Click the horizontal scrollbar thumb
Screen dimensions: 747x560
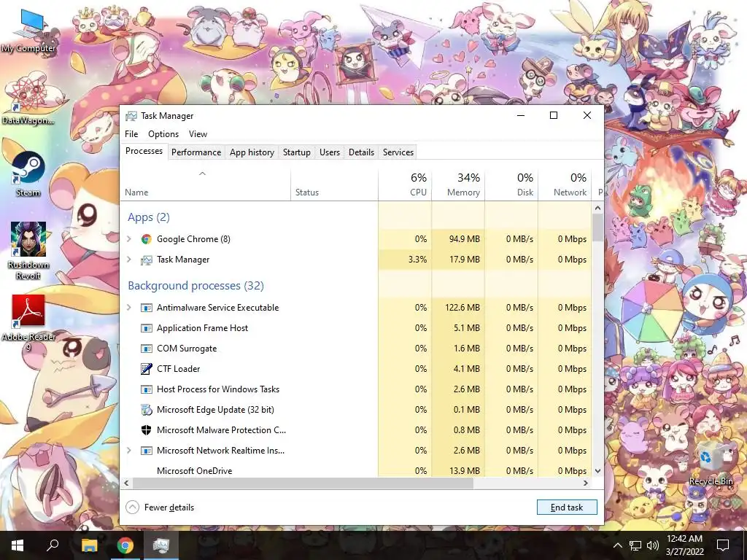303,483
